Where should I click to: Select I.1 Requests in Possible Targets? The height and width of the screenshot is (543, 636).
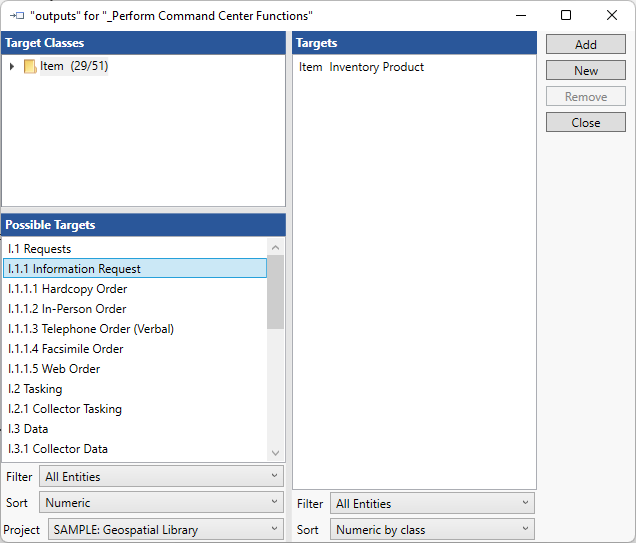40,249
